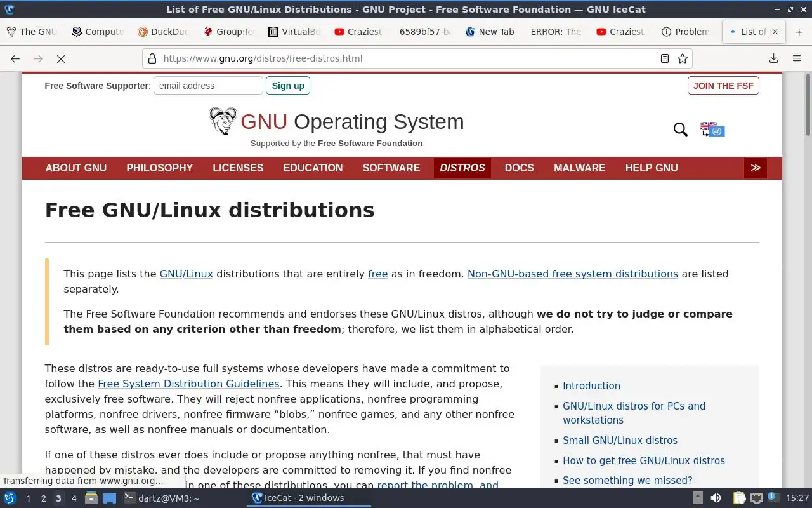
Task: Open the downloads panel
Action: pos(774,58)
